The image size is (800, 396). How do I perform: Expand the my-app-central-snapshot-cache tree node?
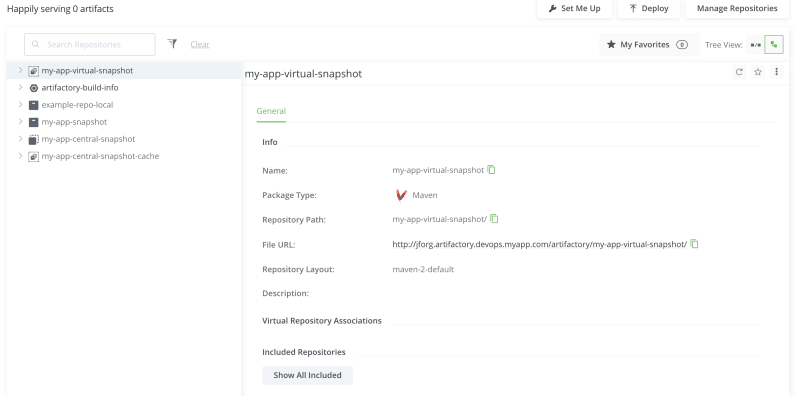point(20,156)
